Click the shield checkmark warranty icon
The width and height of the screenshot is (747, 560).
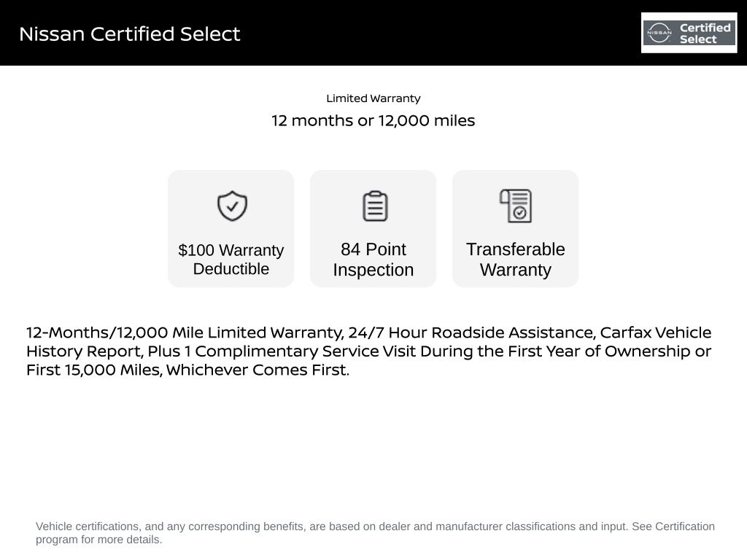click(x=232, y=206)
